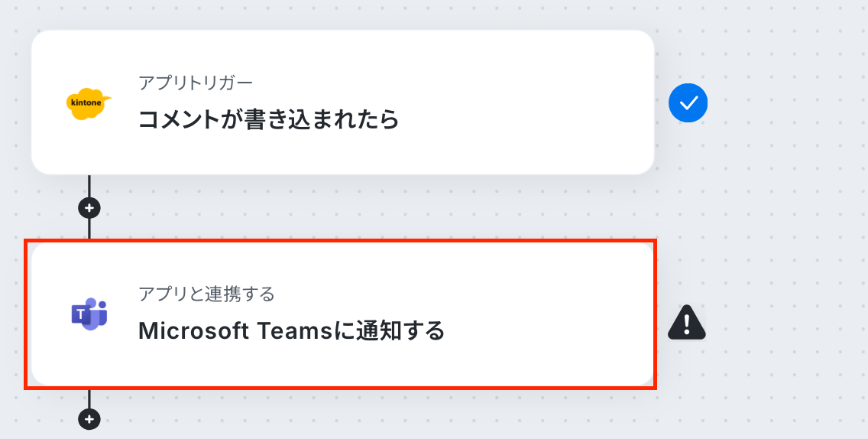The image size is (868, 439).
Task: Click the black warning triangle icon
Action: (686, 322)
